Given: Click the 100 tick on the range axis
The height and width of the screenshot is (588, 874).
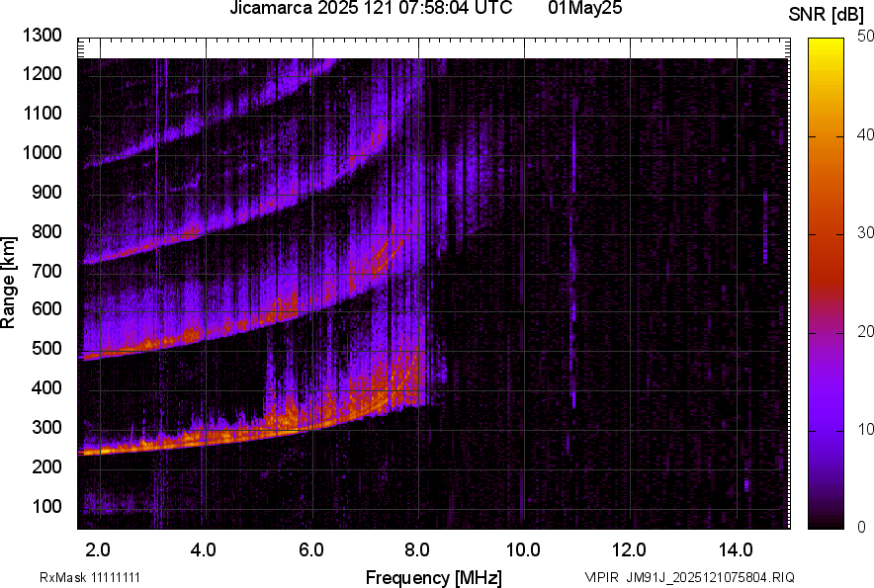Looking at the screenshot, I should point(48,507).
